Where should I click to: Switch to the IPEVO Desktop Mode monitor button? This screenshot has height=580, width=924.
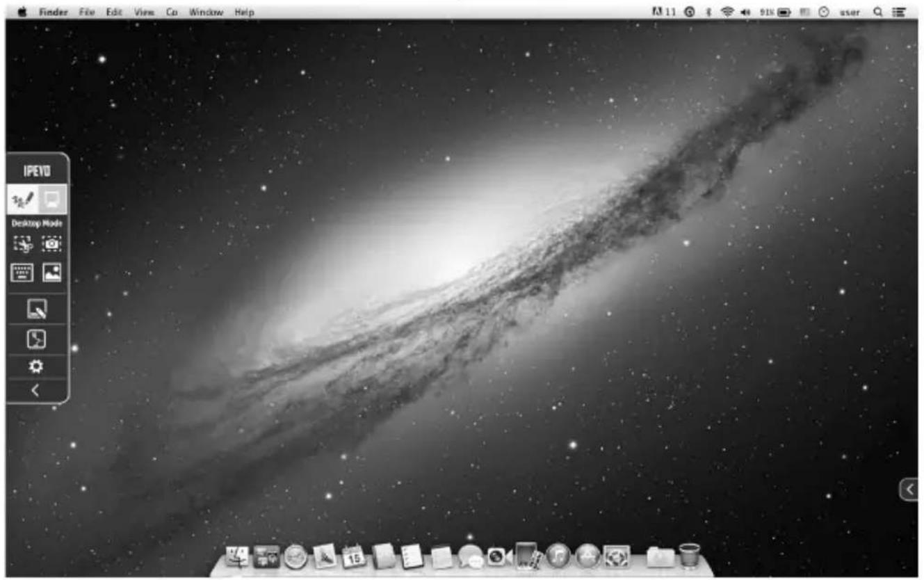(x=52, y=200)
